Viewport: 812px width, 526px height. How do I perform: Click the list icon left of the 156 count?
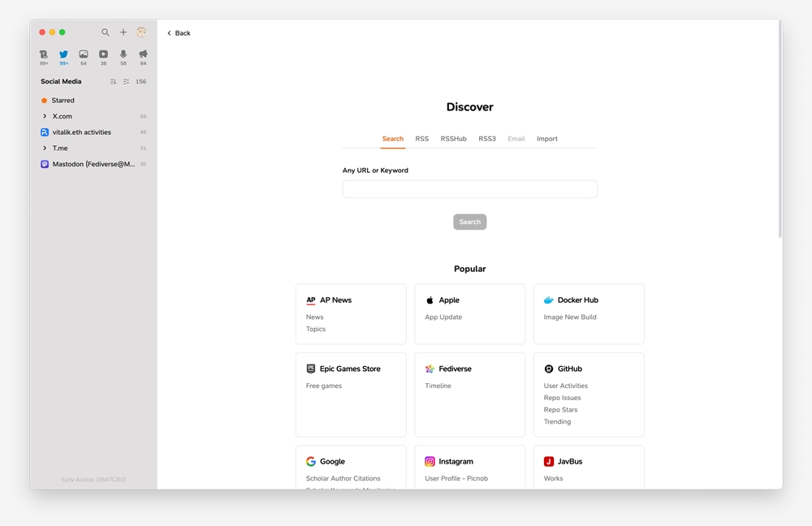point(126,81)
